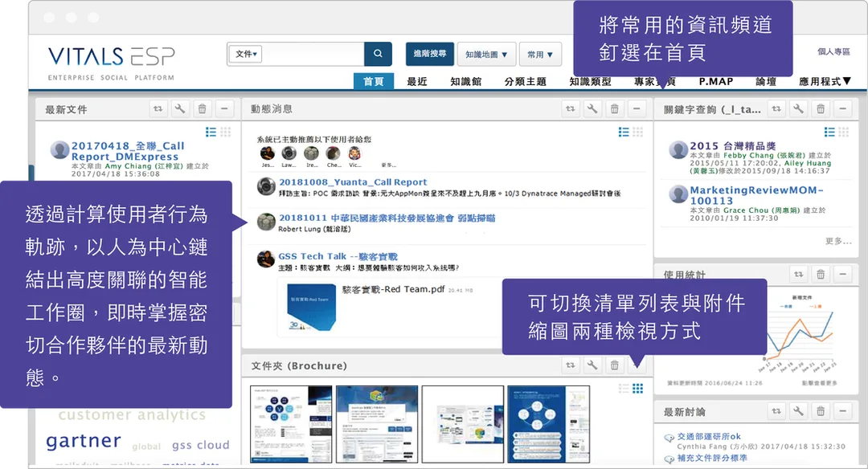Collapse the 最新討論 panel
Image resolution: width=868 pixels, height=469 pixels.
[x=842, y=411]
